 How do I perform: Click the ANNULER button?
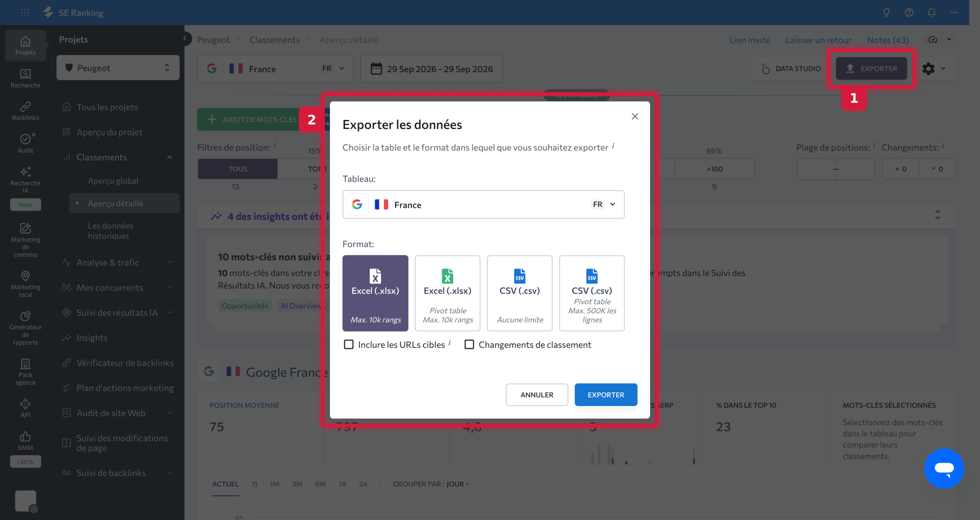coord(537,394)
